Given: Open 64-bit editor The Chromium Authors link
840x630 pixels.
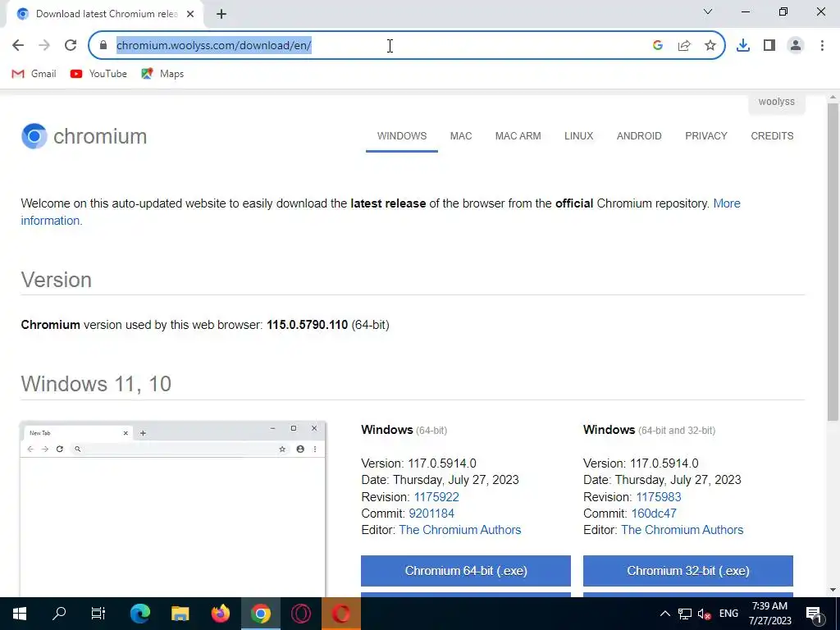Looking at the screenshot, I should click(x=459, y=530).
